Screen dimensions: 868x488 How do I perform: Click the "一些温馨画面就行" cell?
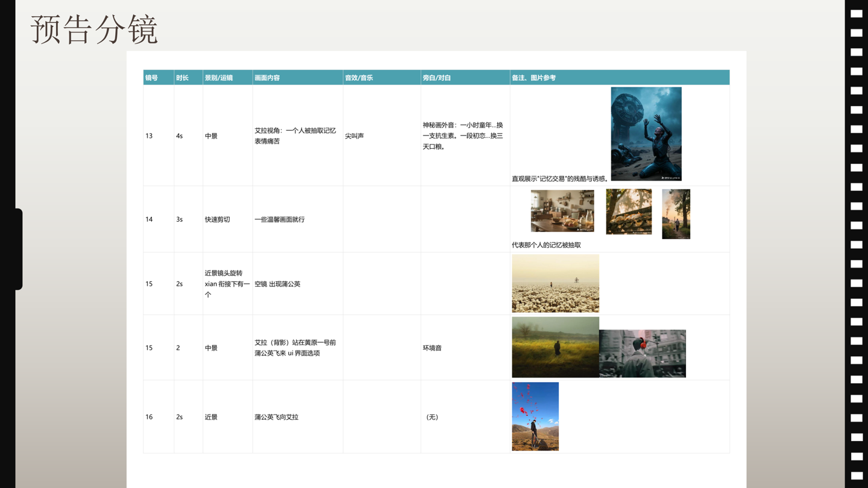click(298, 219)
